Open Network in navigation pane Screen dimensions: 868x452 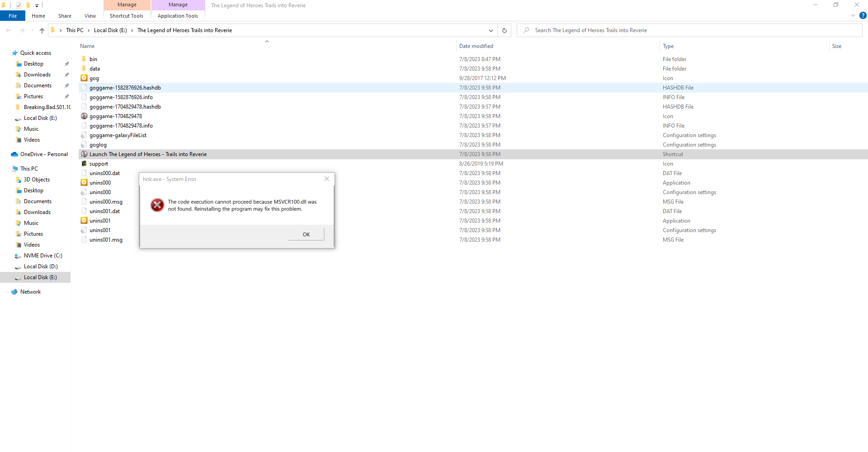point(30,292)
